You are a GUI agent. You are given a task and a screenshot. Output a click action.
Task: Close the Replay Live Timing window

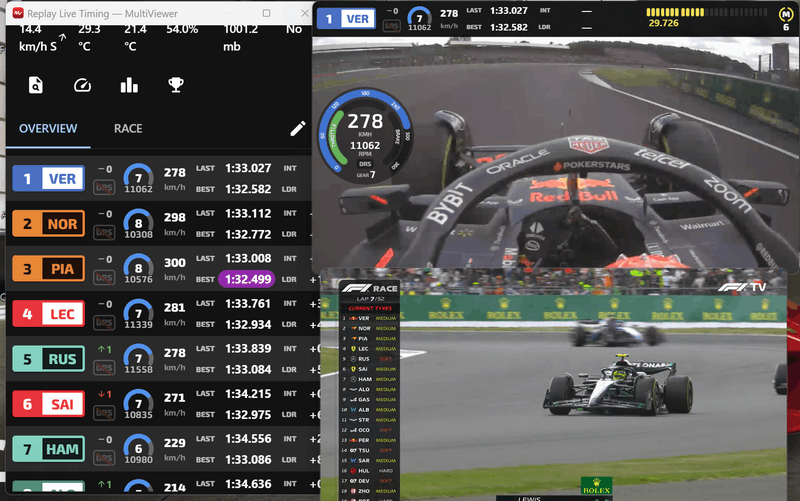tap(305, 13)
